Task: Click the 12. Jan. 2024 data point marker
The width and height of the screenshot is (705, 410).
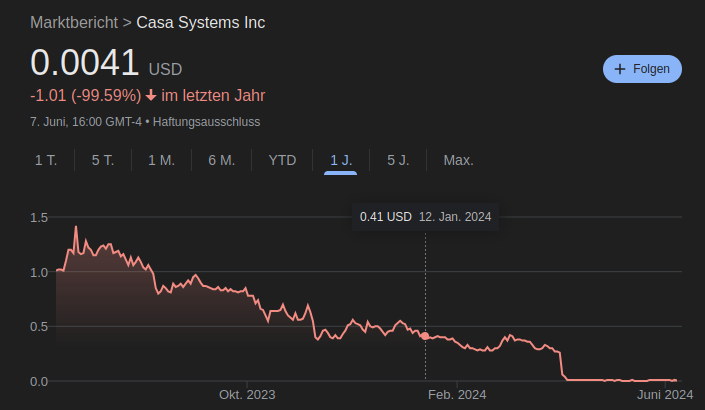Action: pyautogui.click(x=425, y=336)
